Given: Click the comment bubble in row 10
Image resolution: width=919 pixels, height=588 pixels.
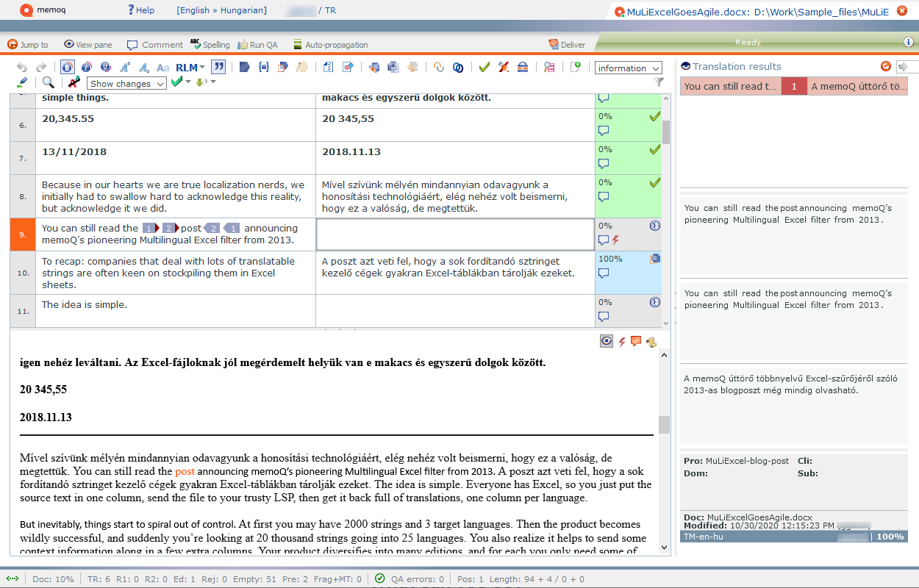Looking at the screenshot, I should click(604, 273).
